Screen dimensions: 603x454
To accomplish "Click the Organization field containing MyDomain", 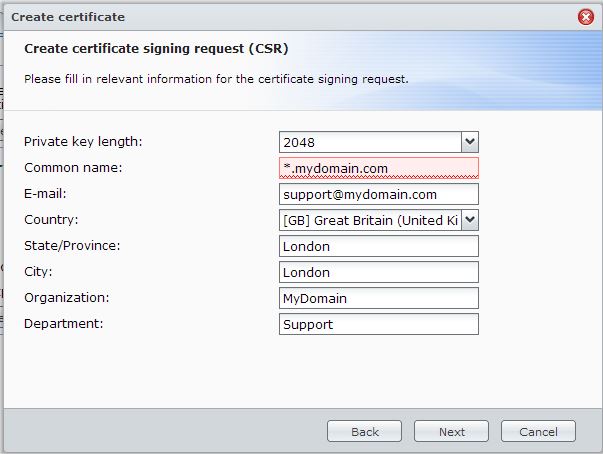I will point(379,298).
